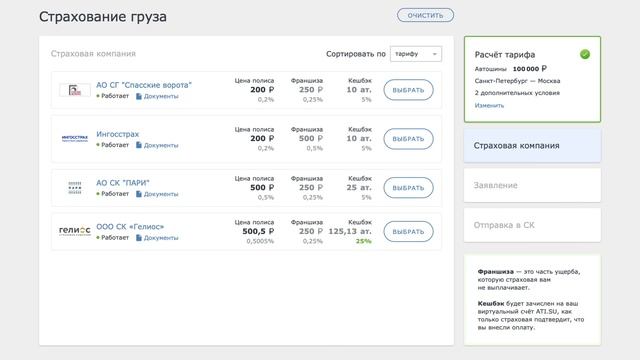Click the 100 000 ₽ cargo value
This screenshot has height=360, width=640.
[x=530, y=69]
